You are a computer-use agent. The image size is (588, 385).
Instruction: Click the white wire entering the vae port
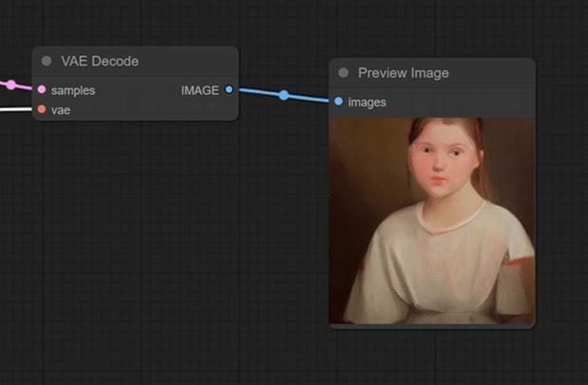pos(17,109)
